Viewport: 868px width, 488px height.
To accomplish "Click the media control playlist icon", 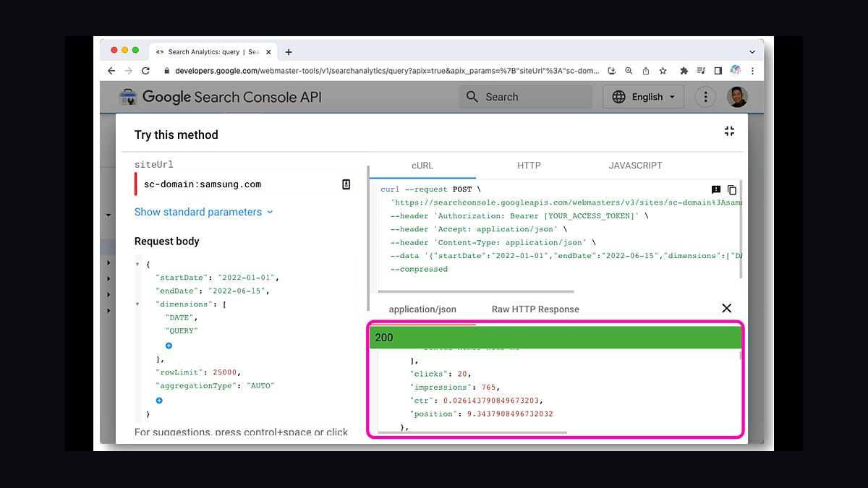I will click(701, 71).
